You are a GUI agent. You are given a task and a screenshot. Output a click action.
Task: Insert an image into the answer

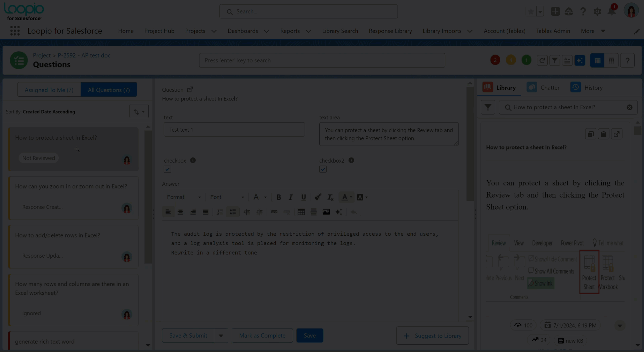coord(326,212)
